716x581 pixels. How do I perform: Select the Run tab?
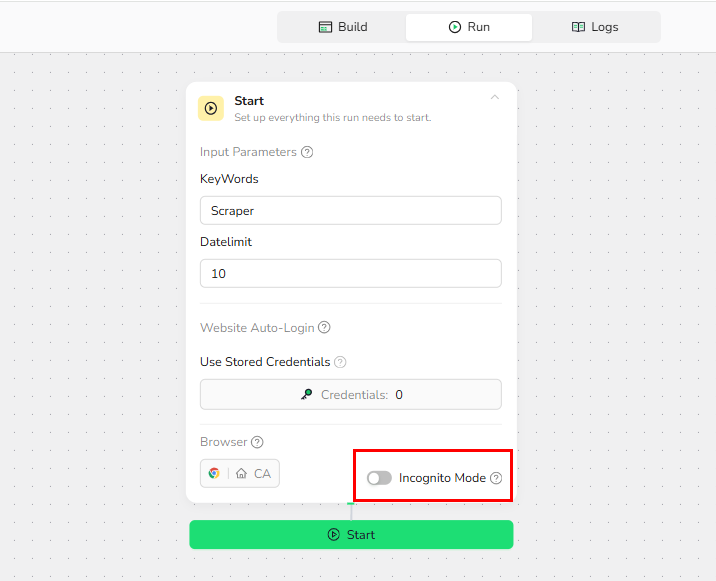point(469,27)
